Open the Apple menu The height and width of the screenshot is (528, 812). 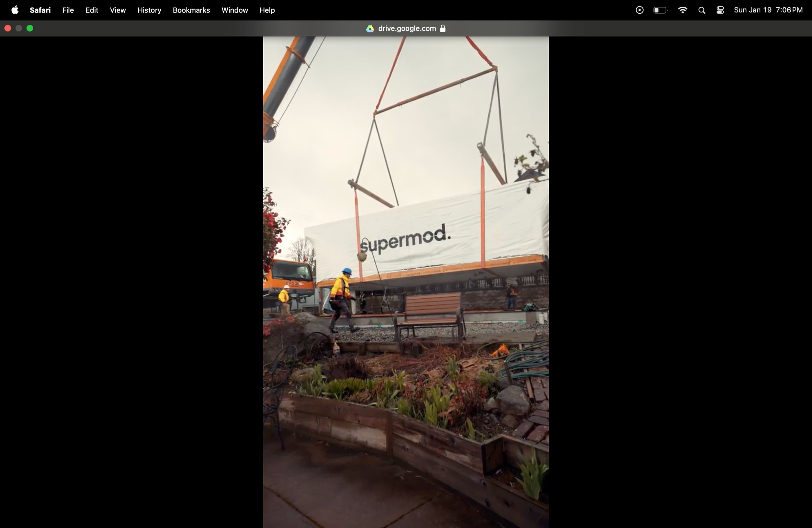click(x=15, y=10)
